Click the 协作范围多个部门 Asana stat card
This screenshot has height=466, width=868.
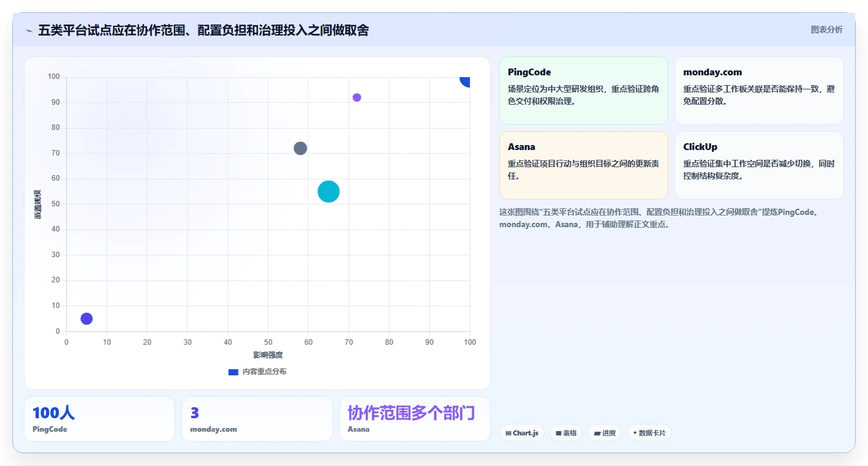click(x=415, y=419)
